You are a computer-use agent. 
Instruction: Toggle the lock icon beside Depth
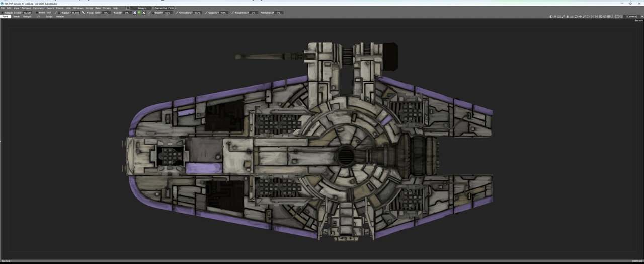click(152, 13)
